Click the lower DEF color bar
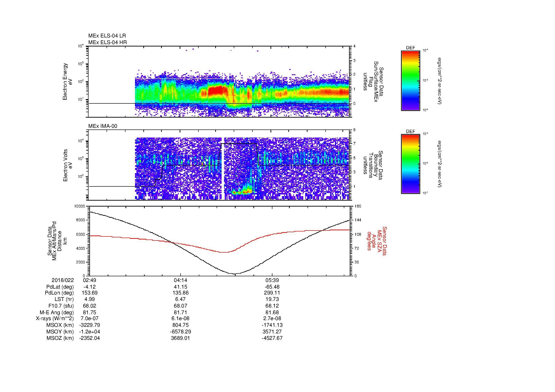This screenshot has height=392, width=555. [x=410, y=164]
